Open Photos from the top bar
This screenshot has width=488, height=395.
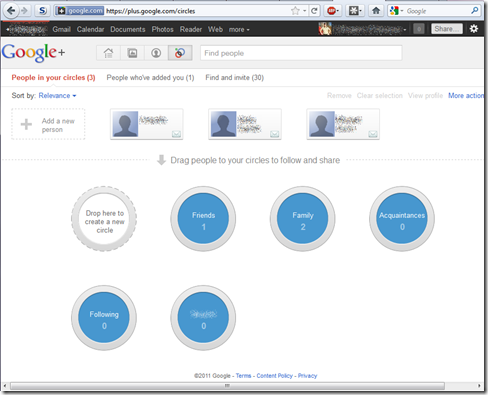(x=162, y=29)
